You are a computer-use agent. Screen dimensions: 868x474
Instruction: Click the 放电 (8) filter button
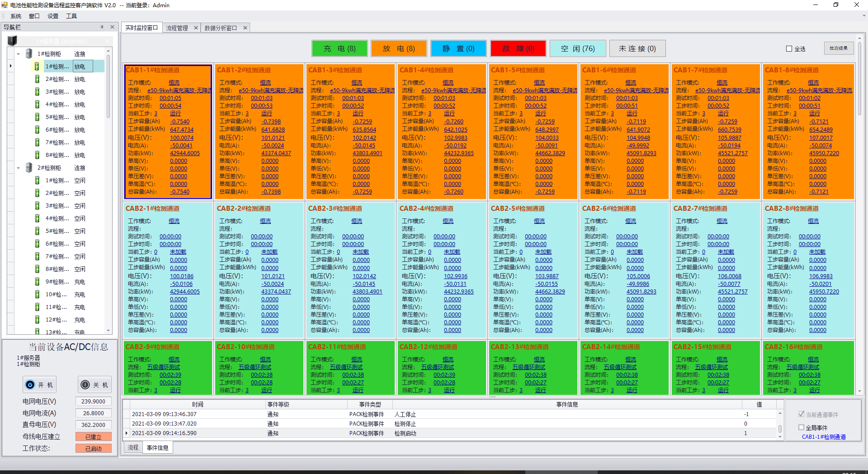(x=399, y=48)
